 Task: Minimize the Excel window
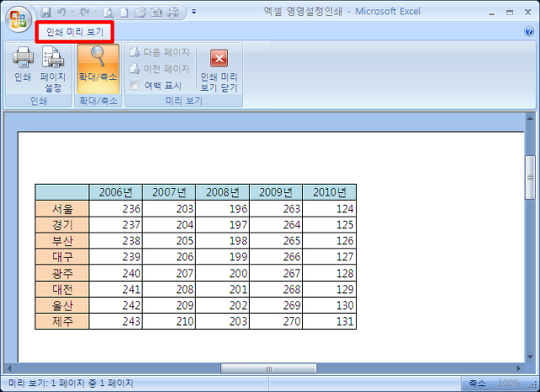491,13
